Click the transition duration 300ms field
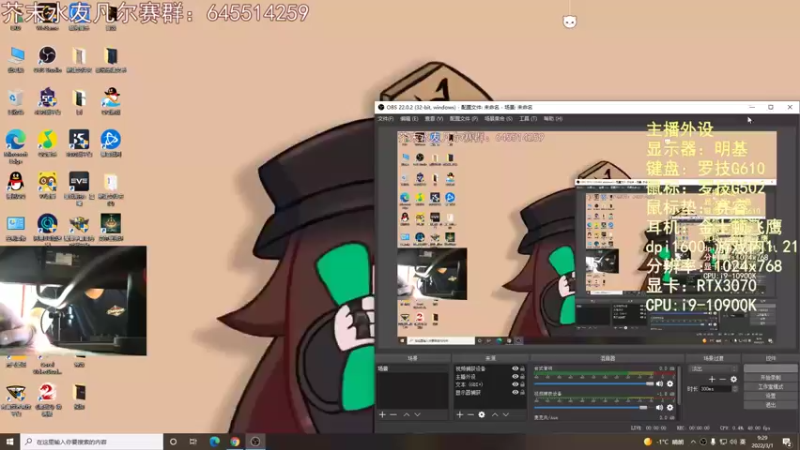Viewport: 800px width, 450px height. coord(716,389)
